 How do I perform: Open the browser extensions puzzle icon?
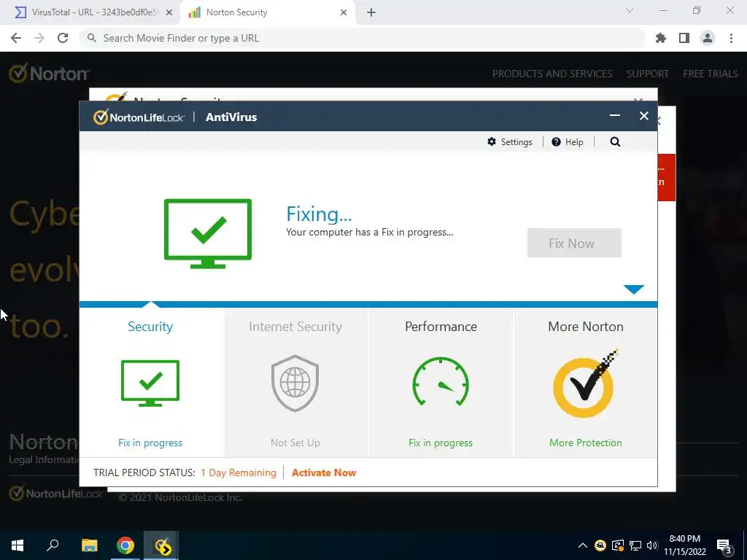661,38
